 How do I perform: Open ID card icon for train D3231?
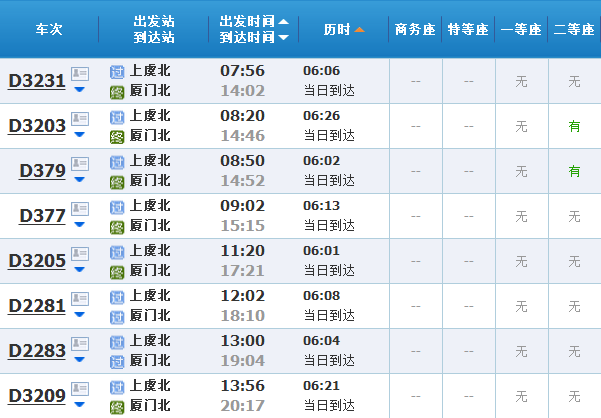click(x=80, y=74)
